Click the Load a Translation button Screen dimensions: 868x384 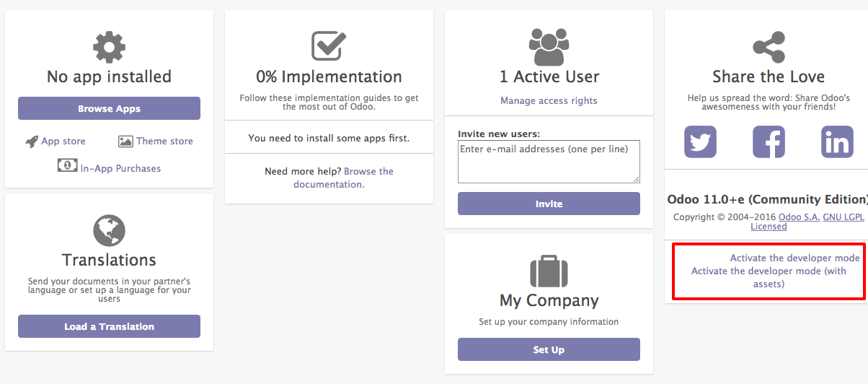(110, 326)
